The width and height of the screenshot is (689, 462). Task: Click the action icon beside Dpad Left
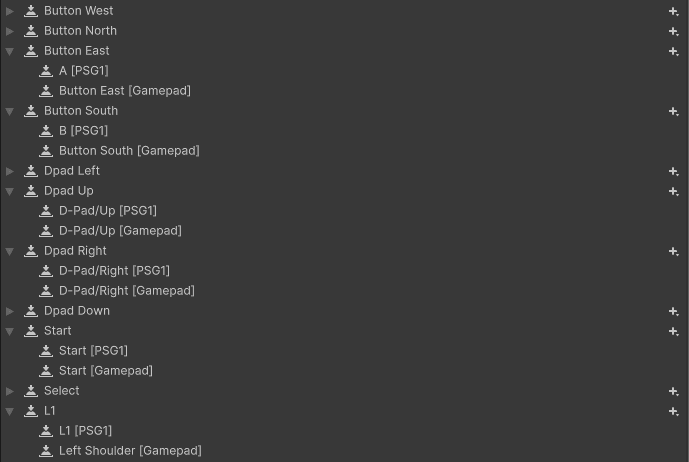click(x=31, y=171)
